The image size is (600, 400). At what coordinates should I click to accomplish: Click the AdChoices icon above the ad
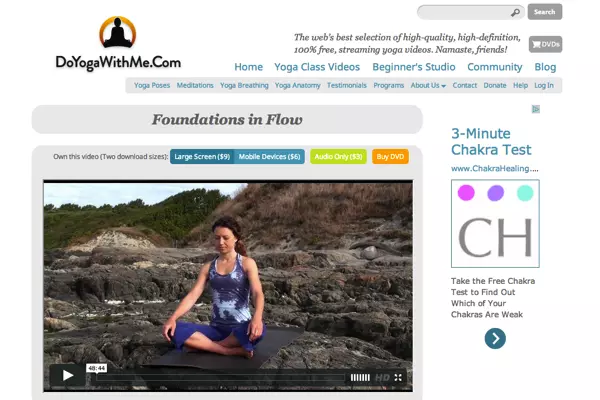[x=536, y=109]
